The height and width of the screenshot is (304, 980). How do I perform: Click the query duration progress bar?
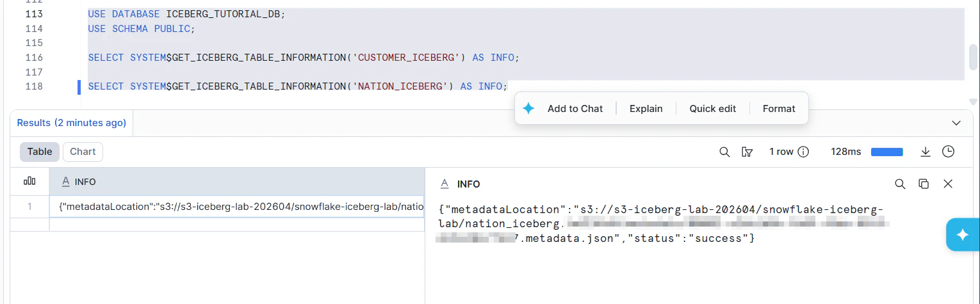click(886, 152)
